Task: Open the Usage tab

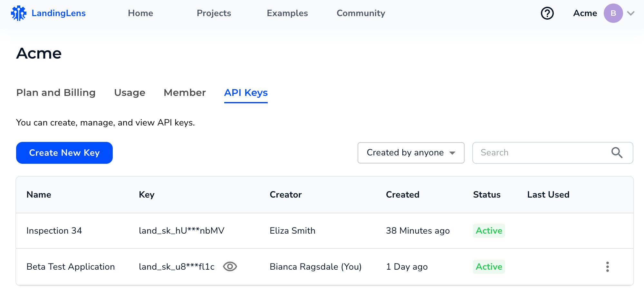Action: [x=130, y=93]
